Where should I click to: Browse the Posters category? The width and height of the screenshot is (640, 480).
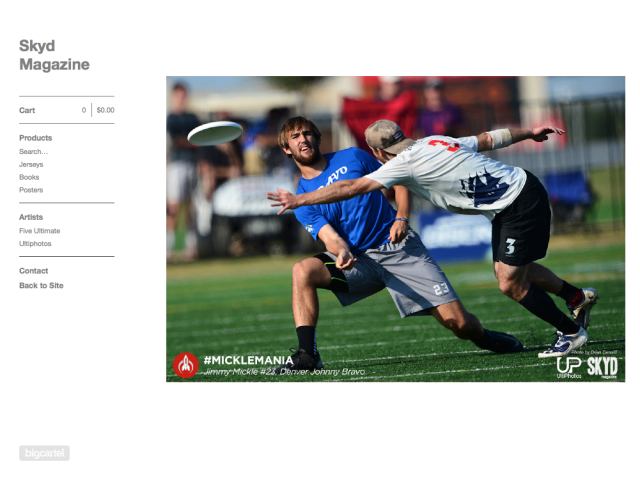[x=31, y=190]
